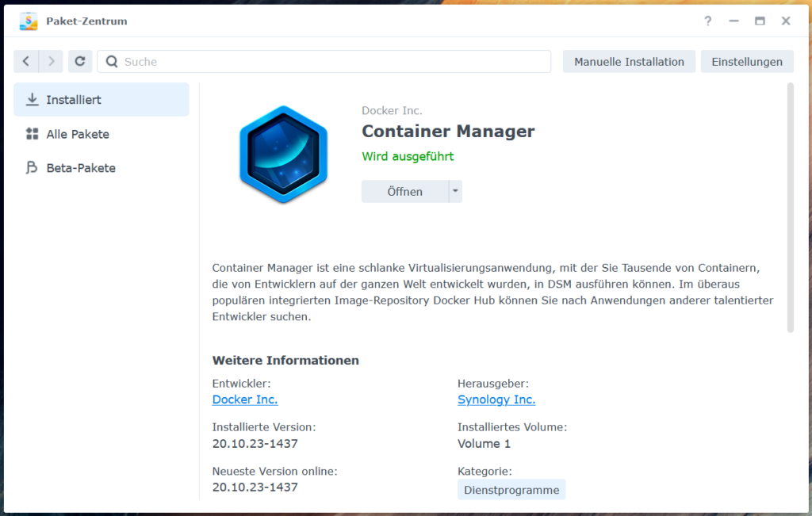Viewport: 812px width, 516px height.
Task: Open Einstellungen
Action: click(747, 62)
